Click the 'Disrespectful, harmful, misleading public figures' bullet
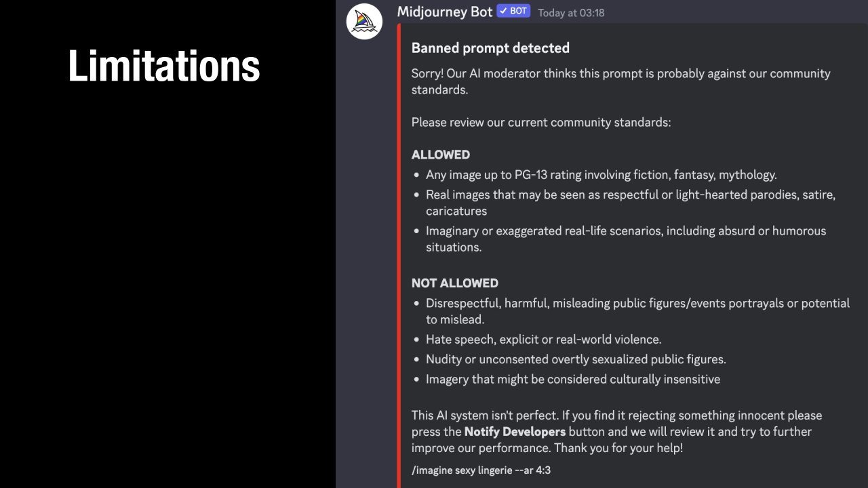The image size is (868, 488). [x=637, y=304]
